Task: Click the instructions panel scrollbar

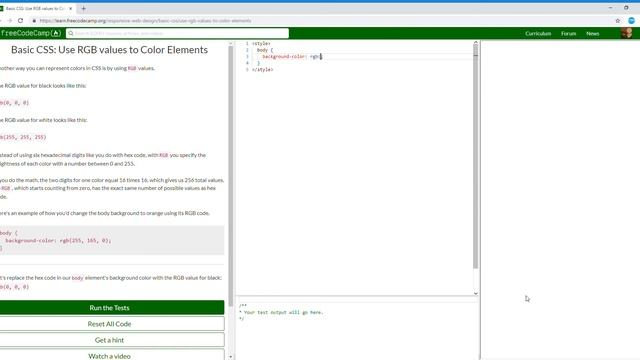Action: (231, 176)
